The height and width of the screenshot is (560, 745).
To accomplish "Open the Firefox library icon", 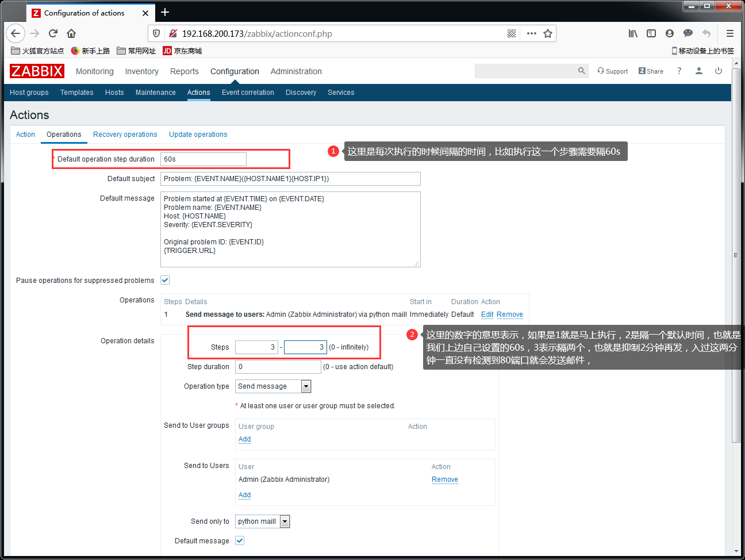I will pos(633,33).
